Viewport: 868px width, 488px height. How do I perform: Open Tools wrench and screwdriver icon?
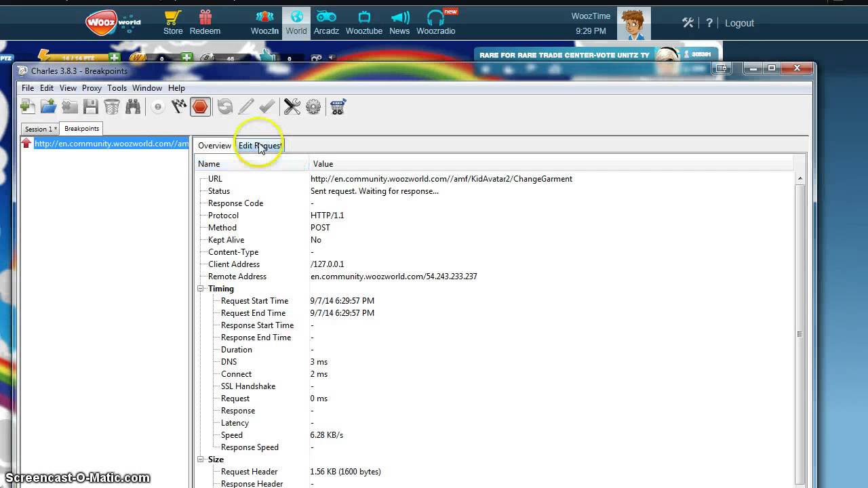click(x=292, y=106)
